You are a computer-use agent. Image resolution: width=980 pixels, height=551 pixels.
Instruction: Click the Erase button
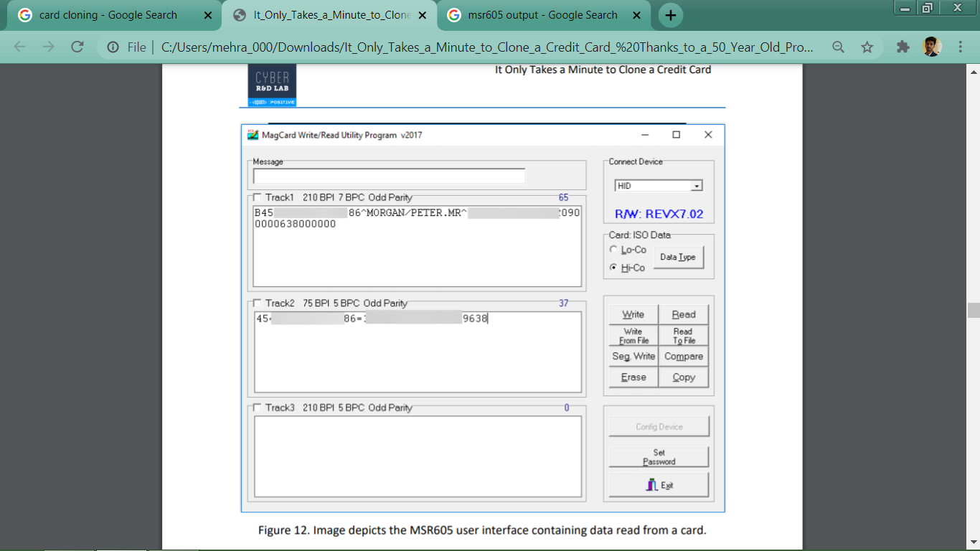633,377
